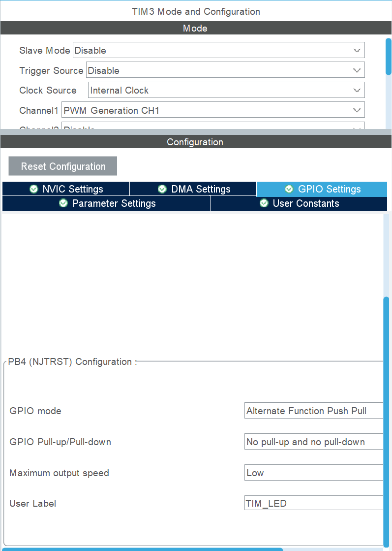The width and height of the screenshot is (392, 551).
Task: Click the Slave Mode label
Action: click(45, 50)
